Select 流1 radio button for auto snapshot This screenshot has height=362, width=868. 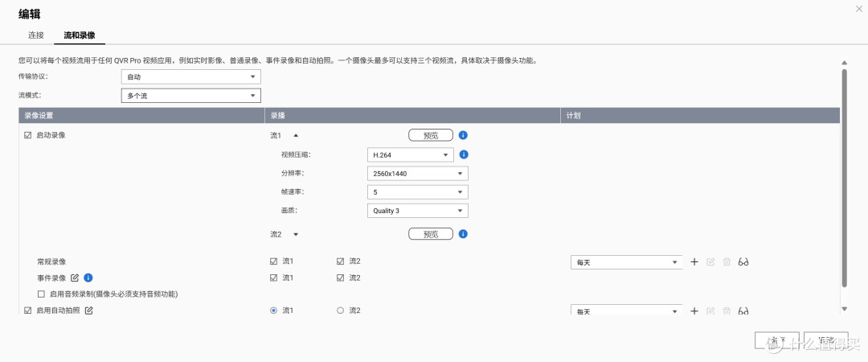pos(273,311)
